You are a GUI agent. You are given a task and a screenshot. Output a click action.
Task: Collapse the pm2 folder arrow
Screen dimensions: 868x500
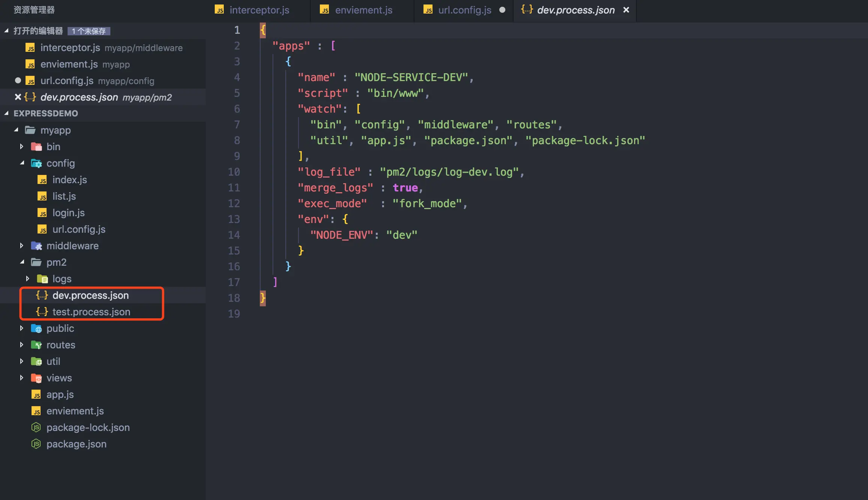point(22,262)
